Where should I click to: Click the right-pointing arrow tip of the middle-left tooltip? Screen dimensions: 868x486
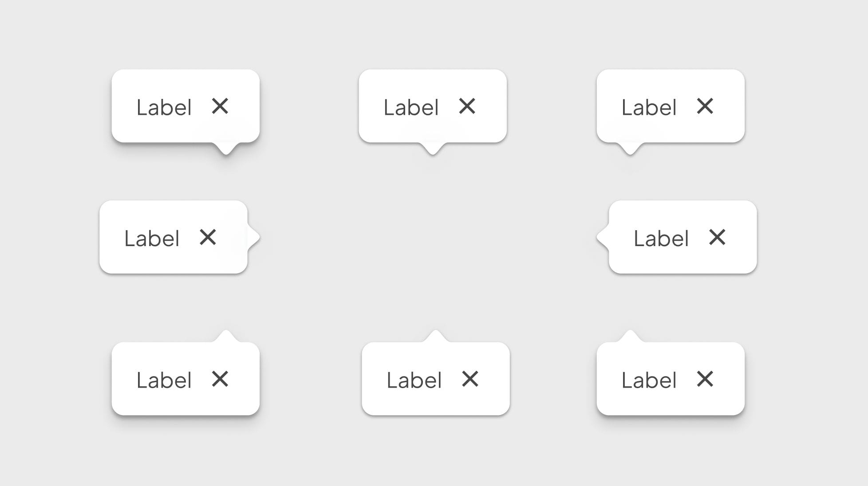[x=254, y=237]
